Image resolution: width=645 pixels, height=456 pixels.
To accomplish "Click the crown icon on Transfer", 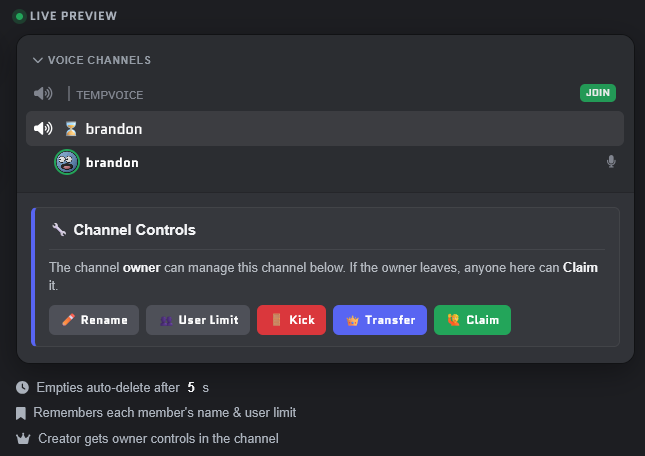I will pyautogui.click(x=353, y=320).
